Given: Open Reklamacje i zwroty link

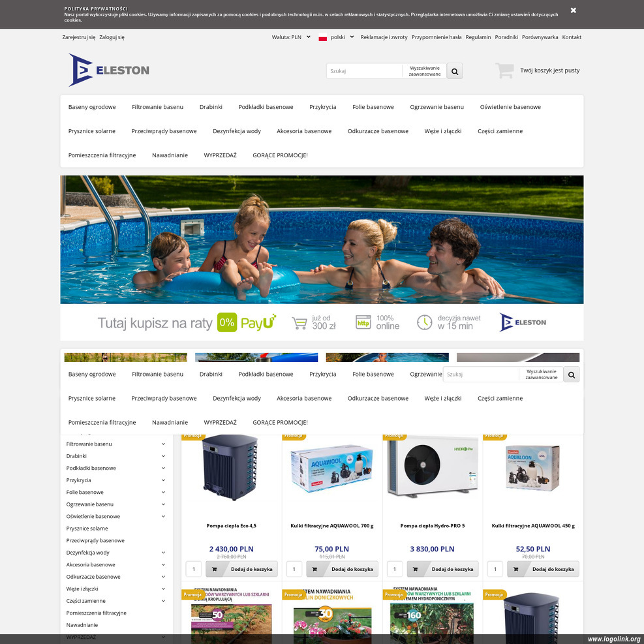Looking at the screenshot, I should coord(384,37).
